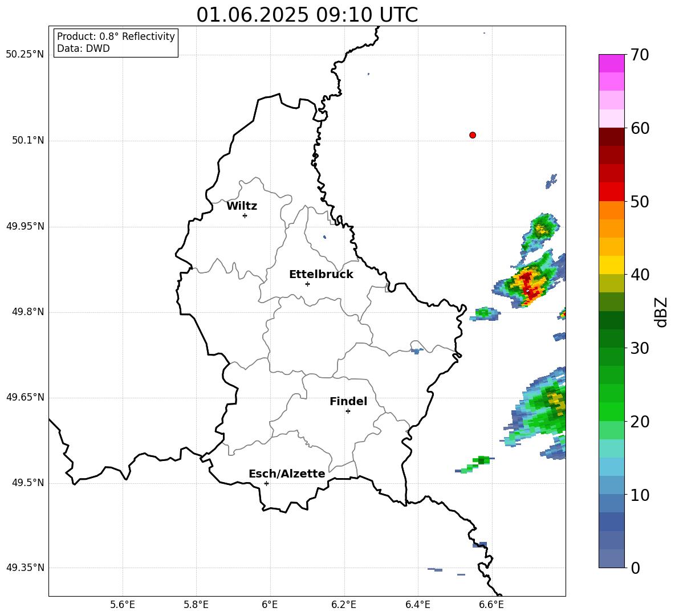This screenshot has width=675, height=616.
Task: Click the 30 tick on the colorbar
Action: (x=640, y=348)
